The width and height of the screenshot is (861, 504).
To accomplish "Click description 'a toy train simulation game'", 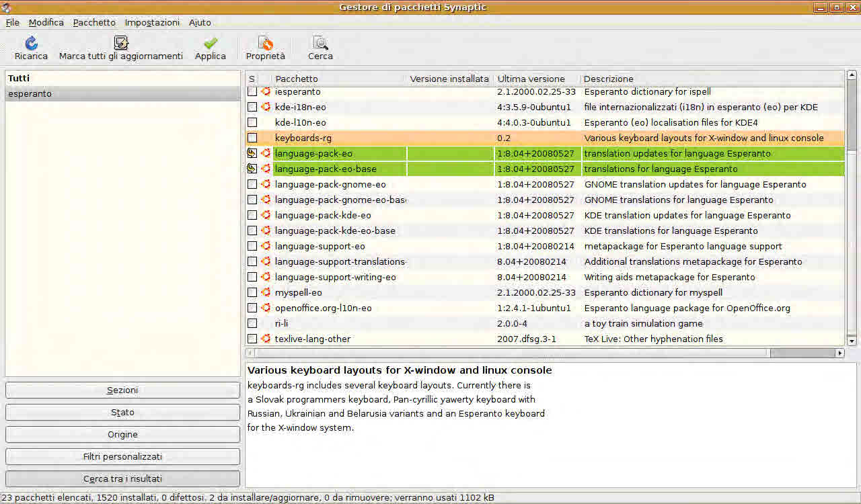I will [643, 323].
